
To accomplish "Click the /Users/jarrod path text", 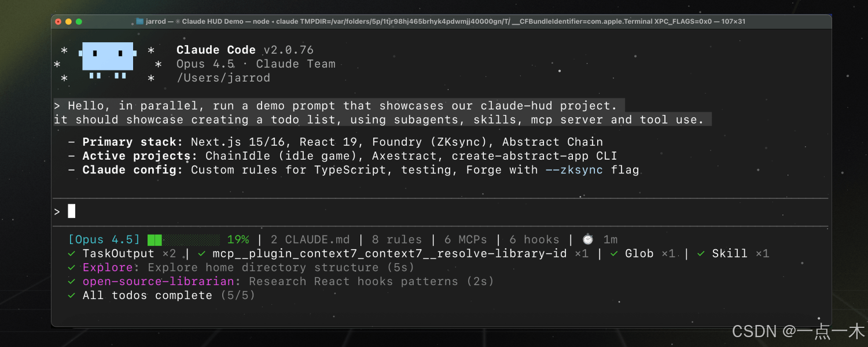I will tap(223, 77).
